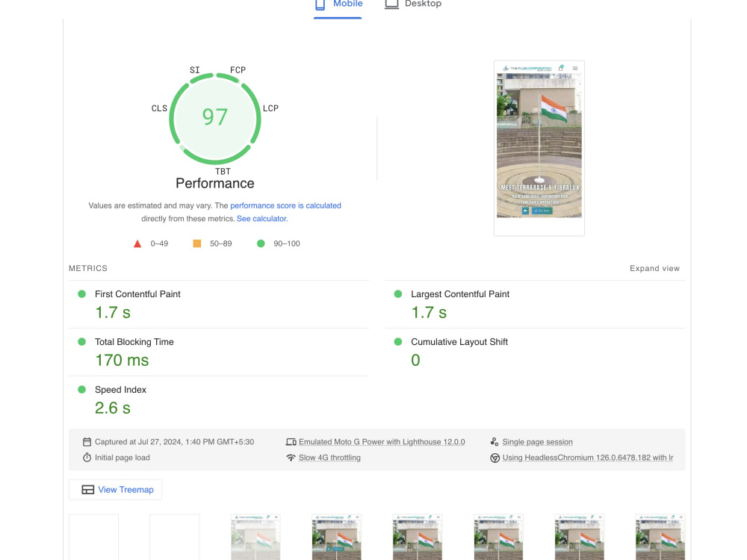Click green status dot beside Speed Index
This screenshot has height=560, width=747.
82,390
